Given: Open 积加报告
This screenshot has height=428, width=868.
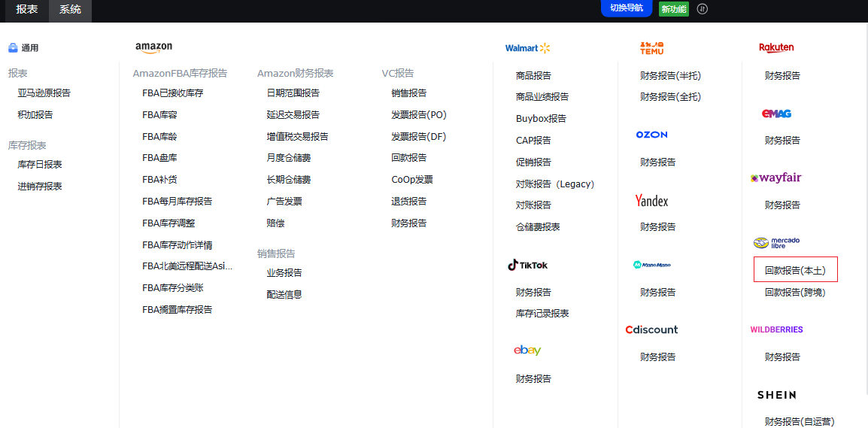Looking at the screenshot, I should (35, 114).
